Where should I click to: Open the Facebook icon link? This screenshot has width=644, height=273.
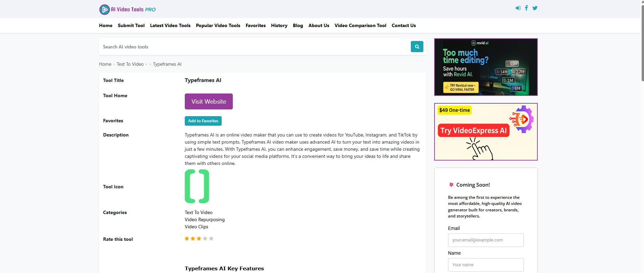526,8
